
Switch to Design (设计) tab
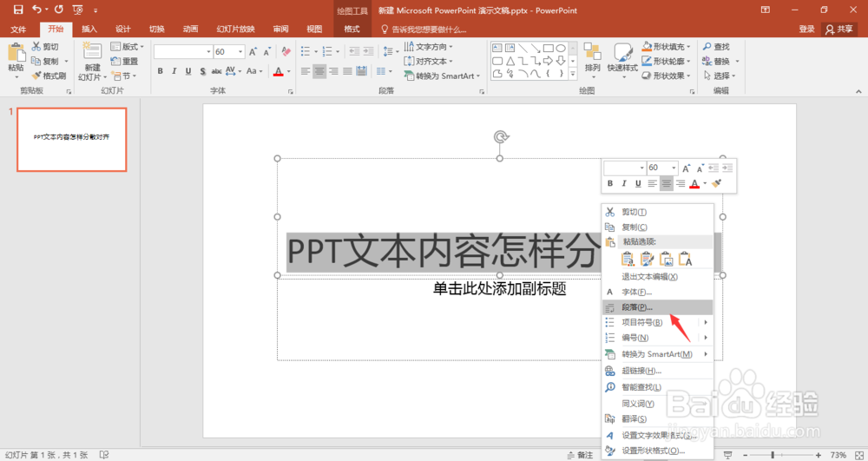123,29
